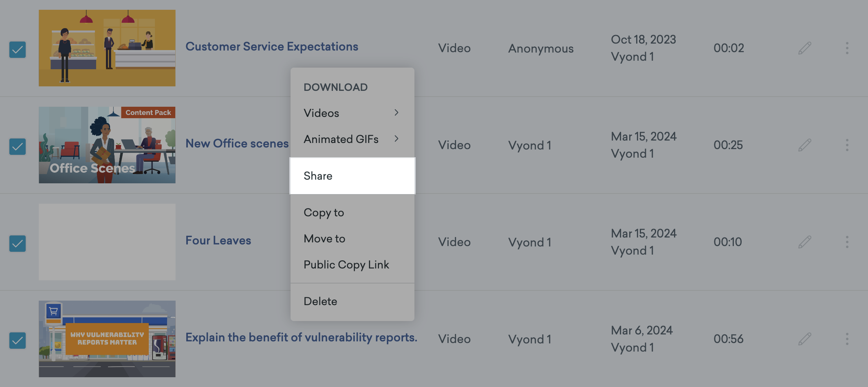Click the Office Scenes Content Pack thumbnail

(107, 145)
